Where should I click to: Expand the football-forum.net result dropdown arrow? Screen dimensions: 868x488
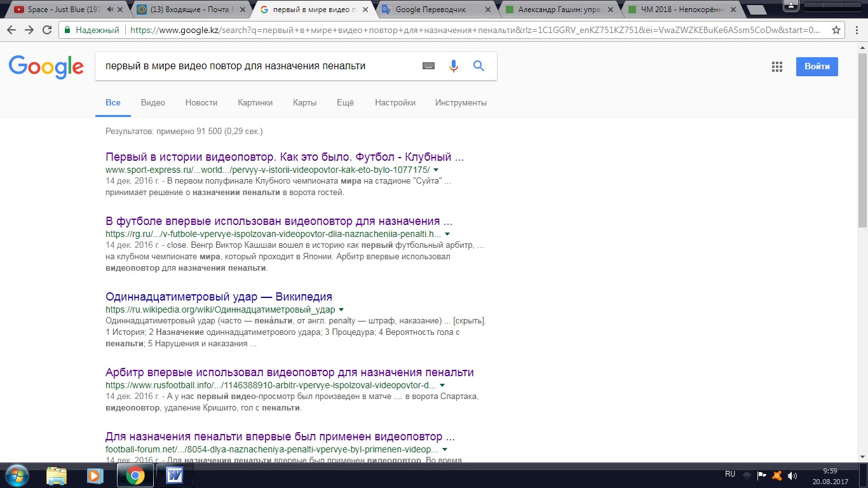pyautogui.click(x=444, y=450)
